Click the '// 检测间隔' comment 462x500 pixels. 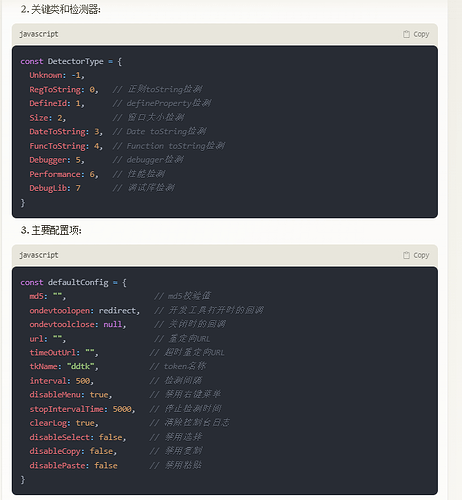point(176,381)
